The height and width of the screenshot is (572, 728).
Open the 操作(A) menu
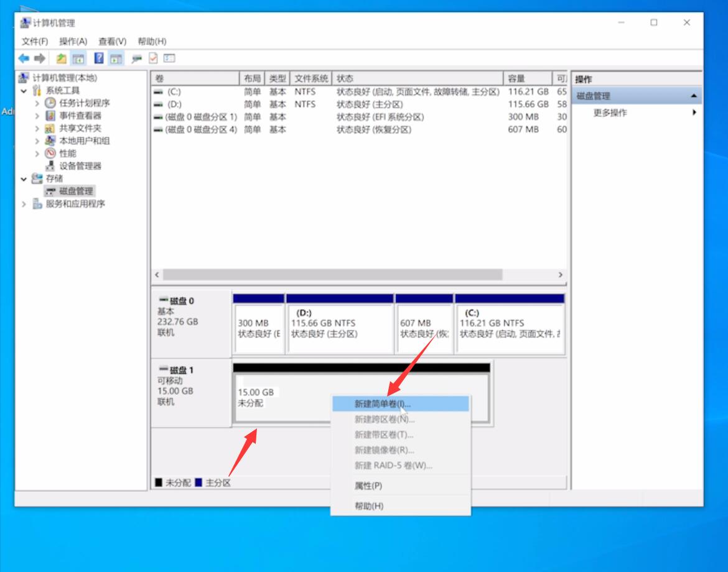pyautogui.click(x=73, y=41)
